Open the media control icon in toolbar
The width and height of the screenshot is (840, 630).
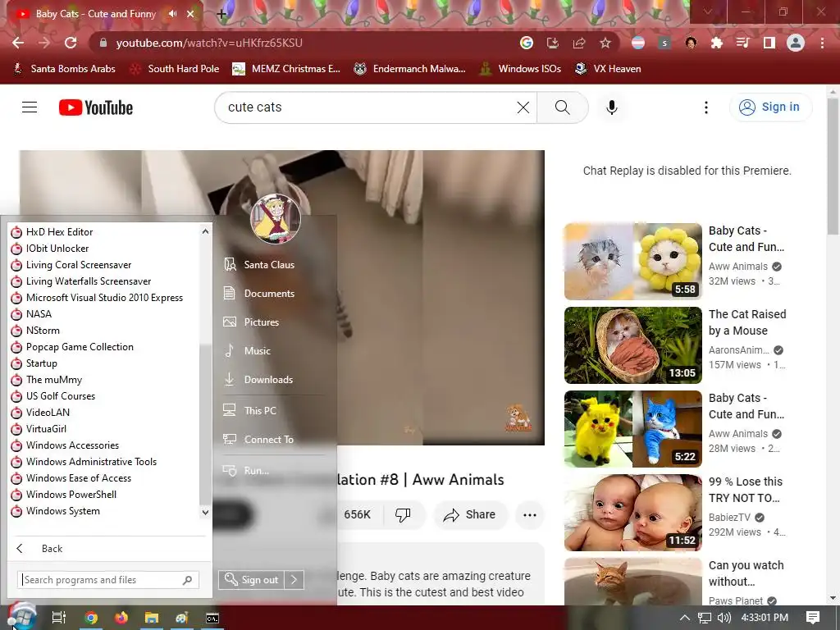coord(743,43)
